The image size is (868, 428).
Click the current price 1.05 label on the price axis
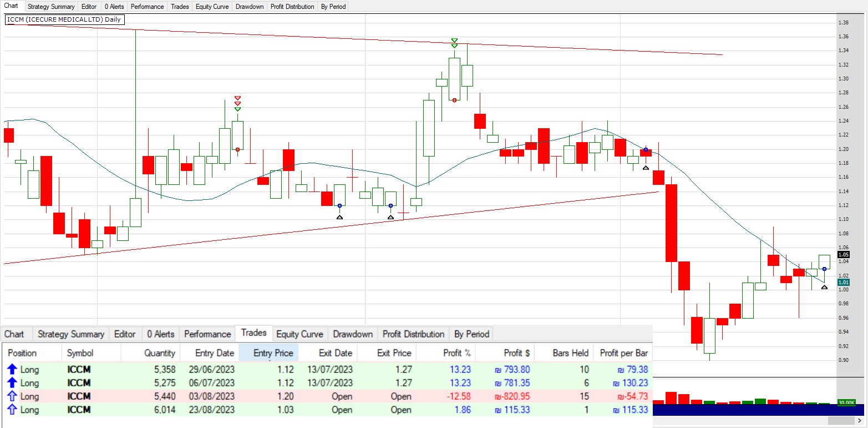[844, 254]
